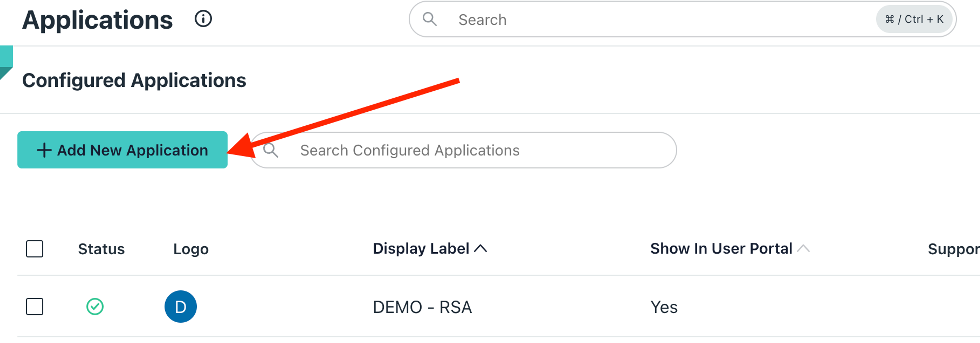This screenshot has height=343, width=980.
Task: Tick the select-all checkbox in table header
Action: [x=35, y=249]
